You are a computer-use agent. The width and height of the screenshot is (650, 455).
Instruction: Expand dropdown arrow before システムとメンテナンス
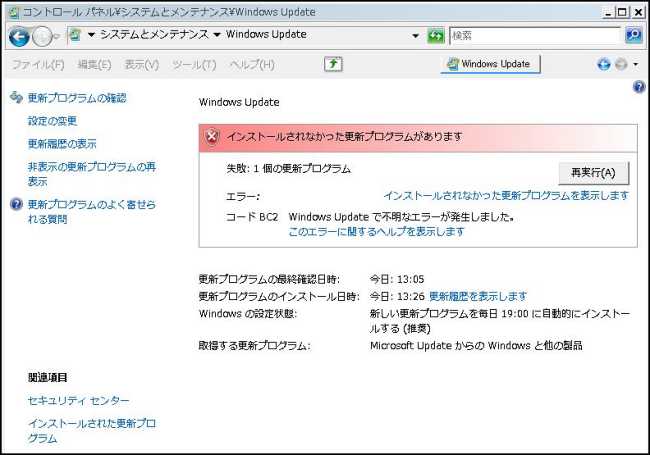(91, 35)
